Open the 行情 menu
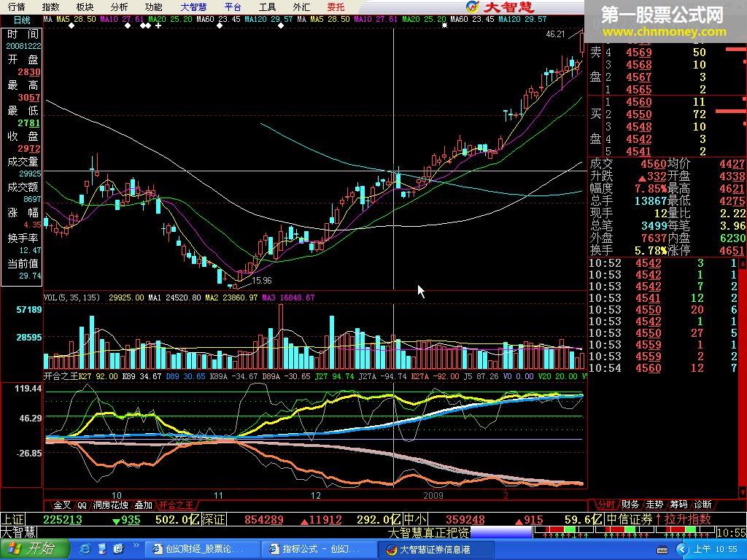Viewport: 747px width, 560px height. 16,7
